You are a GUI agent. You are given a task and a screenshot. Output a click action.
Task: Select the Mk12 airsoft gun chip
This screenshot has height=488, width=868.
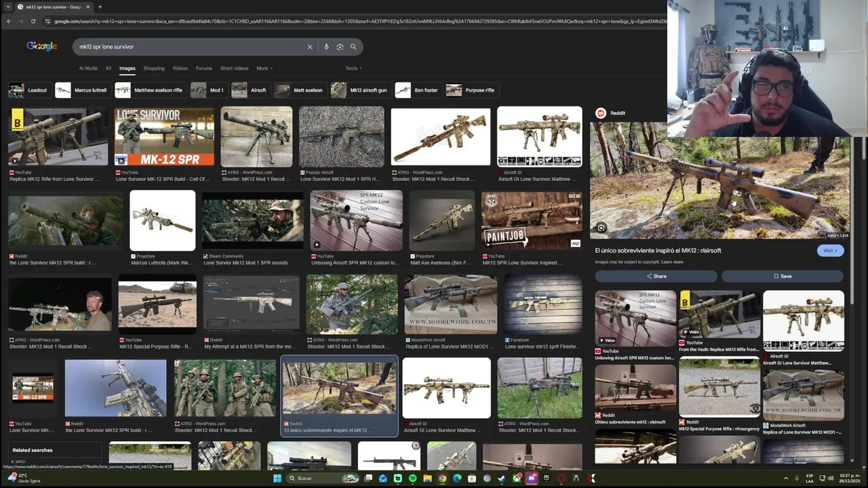click(x=359, y=90)
